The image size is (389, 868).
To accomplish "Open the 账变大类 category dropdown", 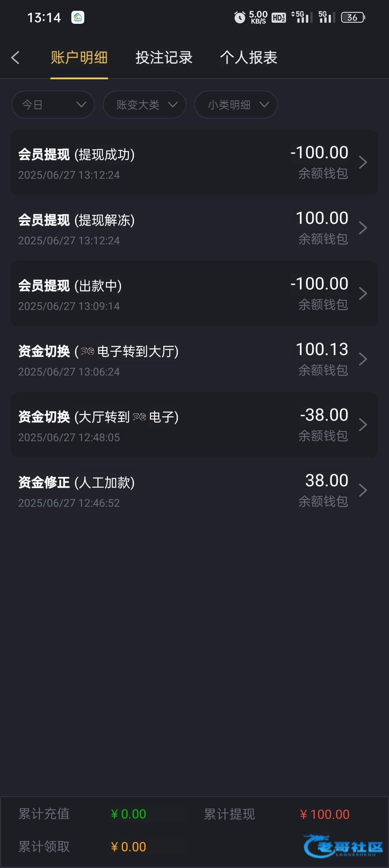I will 144,105.
